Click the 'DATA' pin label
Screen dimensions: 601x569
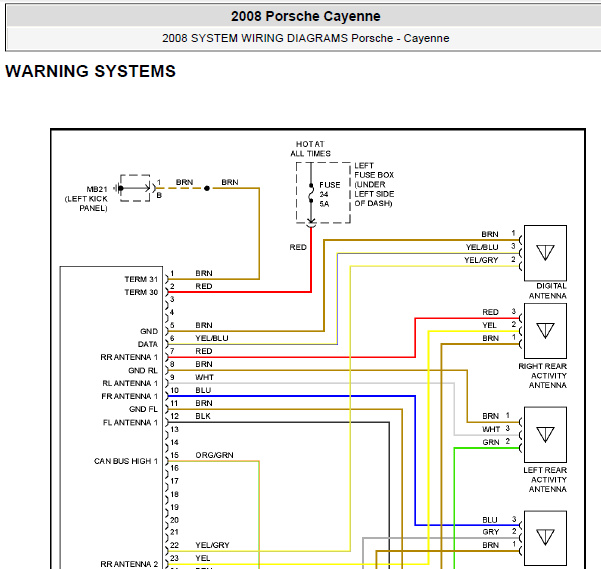148,344
